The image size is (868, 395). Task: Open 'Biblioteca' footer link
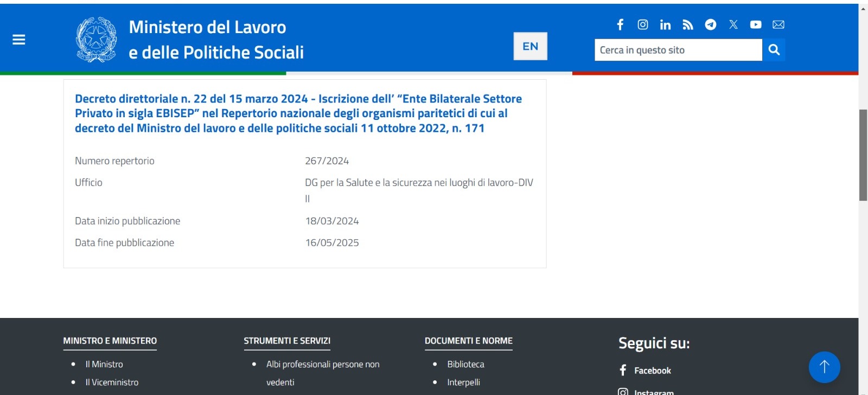point(465,364)
